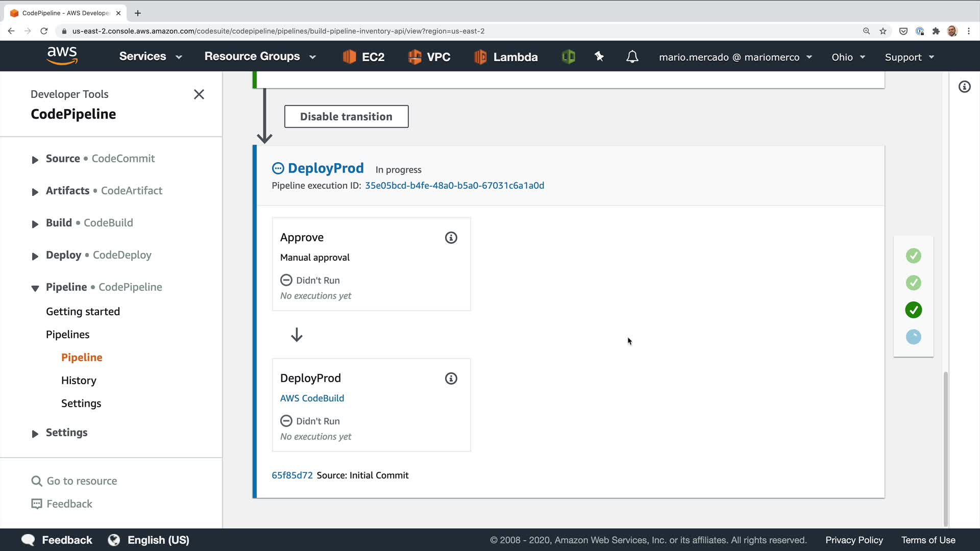
Task: Click the page vertical scrollbar
Action: point(945,449)
